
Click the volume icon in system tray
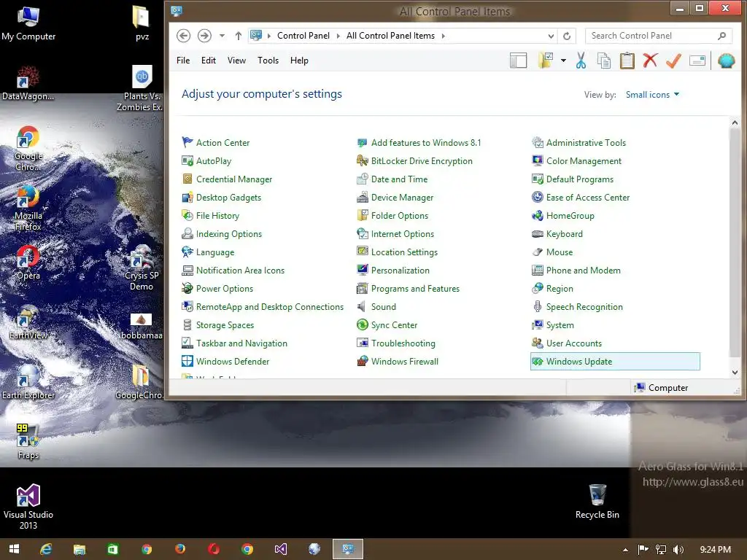pos(678,550)
